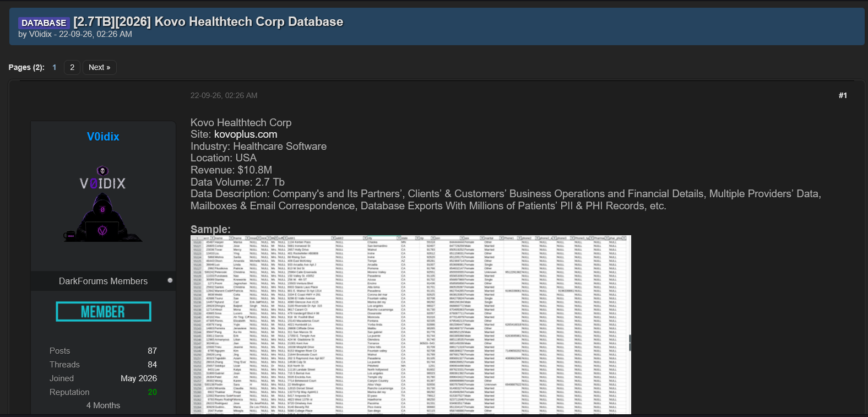Click the byline 'by V0idix - 22-09-26, 02:26 AM'
The height and width of the screenshot is (417, 868).
tap(75, 34)
